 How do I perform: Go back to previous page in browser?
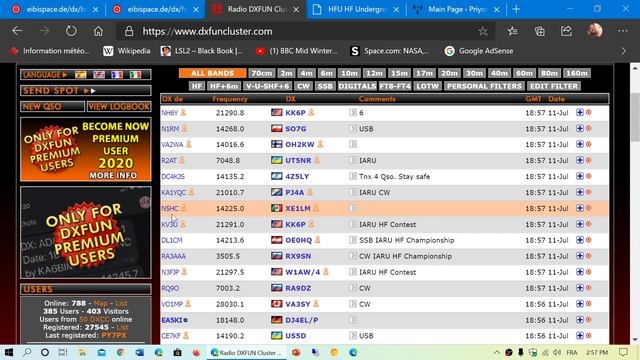click(x=17, y=31)
